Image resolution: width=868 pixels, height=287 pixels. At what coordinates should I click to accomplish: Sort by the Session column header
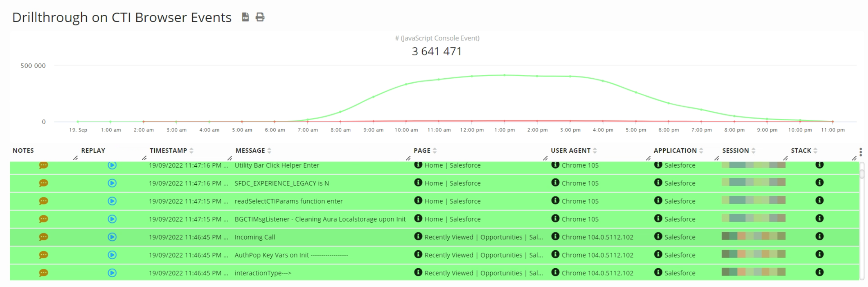[753, 151]
